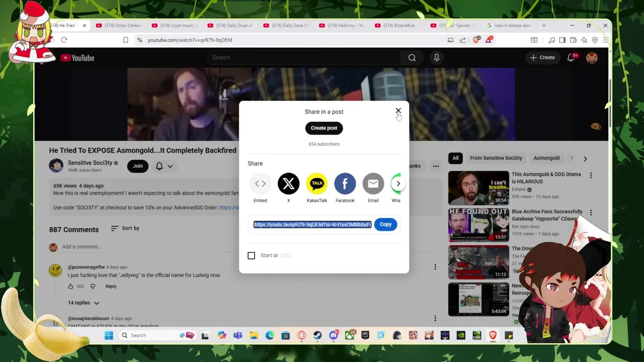
Task: Expand the 14 replies thread
Action: pyautogui.click(x=84, y=303)
